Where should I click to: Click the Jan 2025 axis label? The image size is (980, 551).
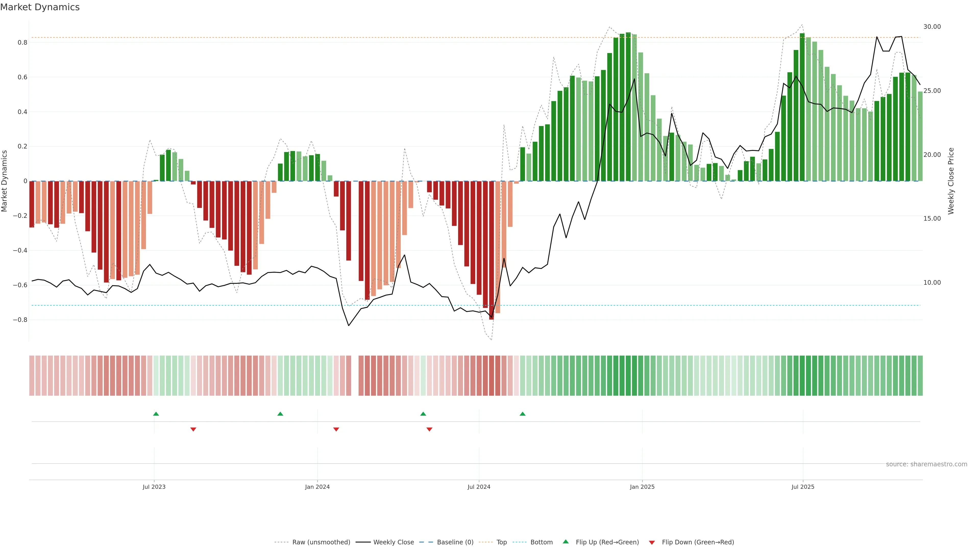pyautogui.click(x=642, y=487)
